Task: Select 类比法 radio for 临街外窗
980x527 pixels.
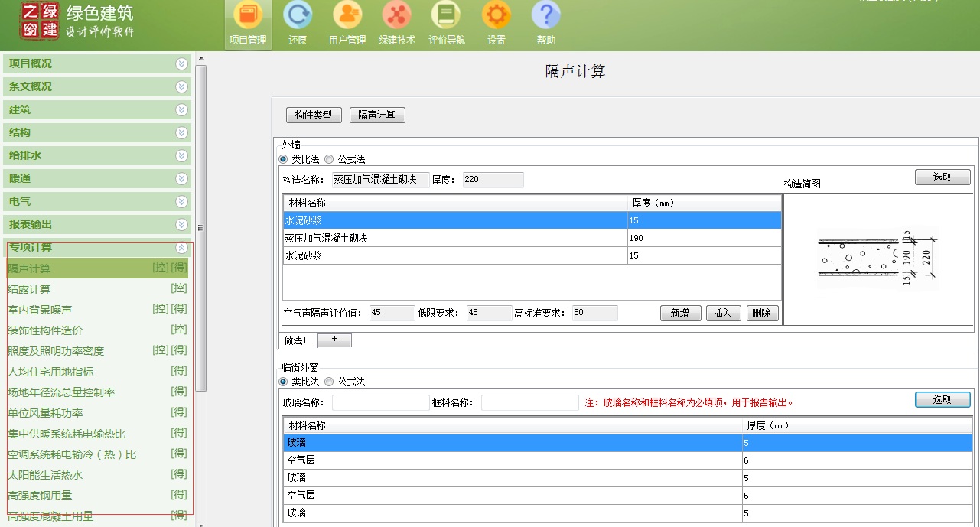Action: [x=284, y=382]
